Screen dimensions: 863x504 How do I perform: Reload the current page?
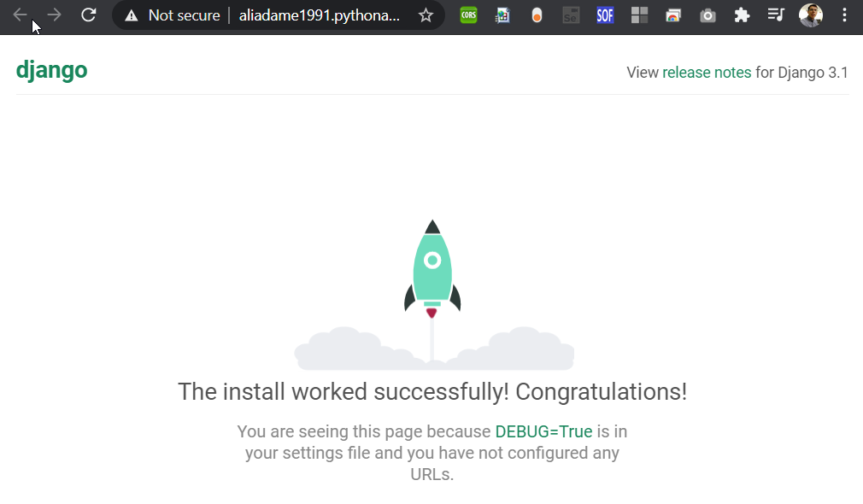click(x=89, y=15)
